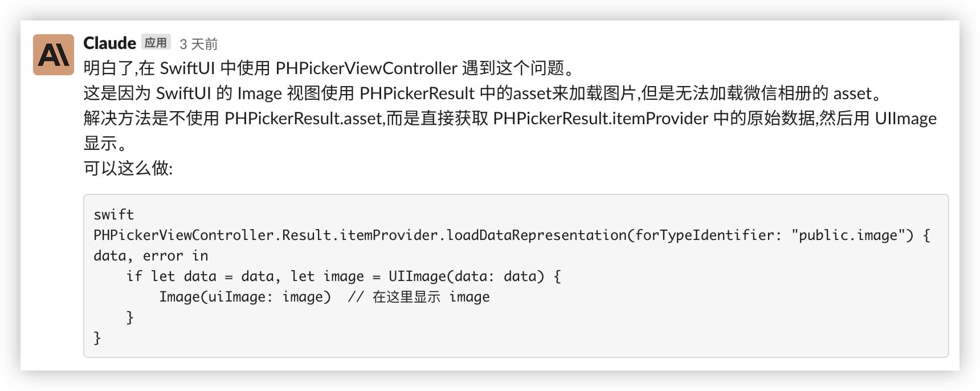Click the // 在这里显示 image comment

[419, 297]
